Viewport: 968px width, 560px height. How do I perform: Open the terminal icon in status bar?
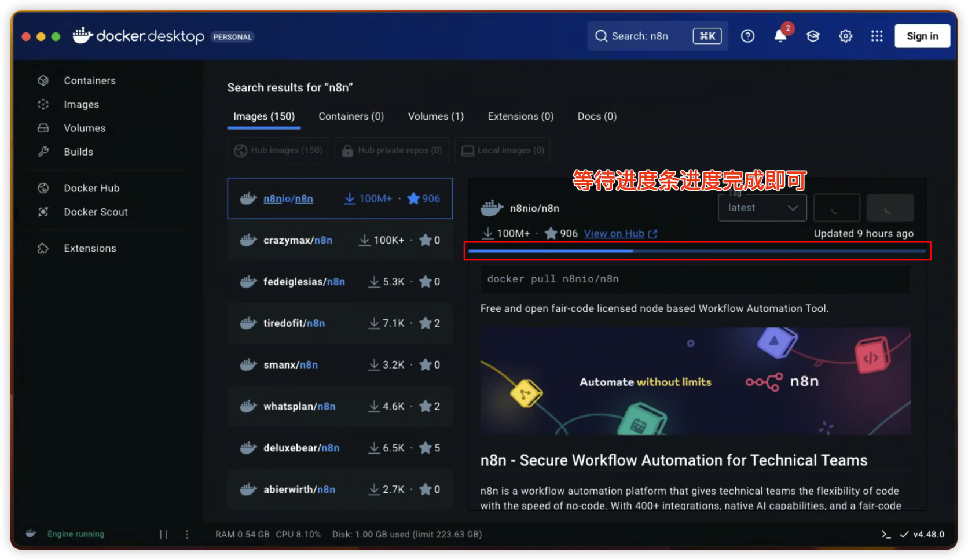886,535
